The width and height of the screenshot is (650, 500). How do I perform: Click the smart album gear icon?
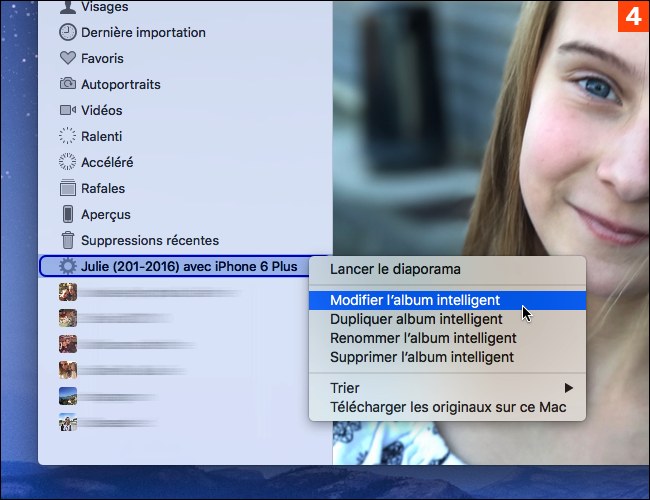(x=68, y=266)
